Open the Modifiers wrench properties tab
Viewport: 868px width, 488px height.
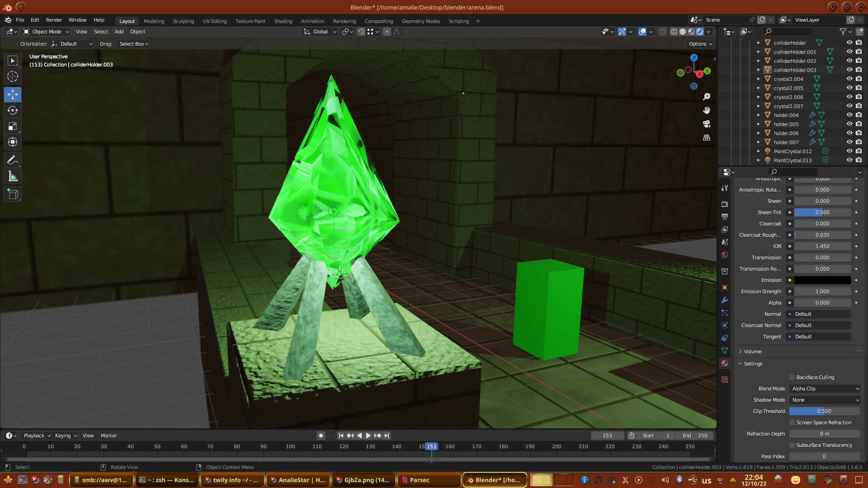(x=725, y=300)
